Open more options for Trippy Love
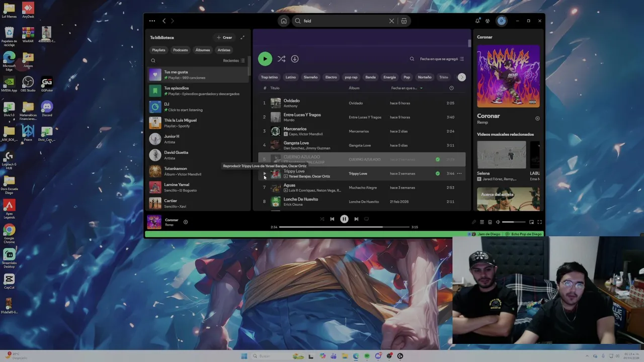Image resolution: width=644 pixels, height=362 pixels. coord(459,173)
